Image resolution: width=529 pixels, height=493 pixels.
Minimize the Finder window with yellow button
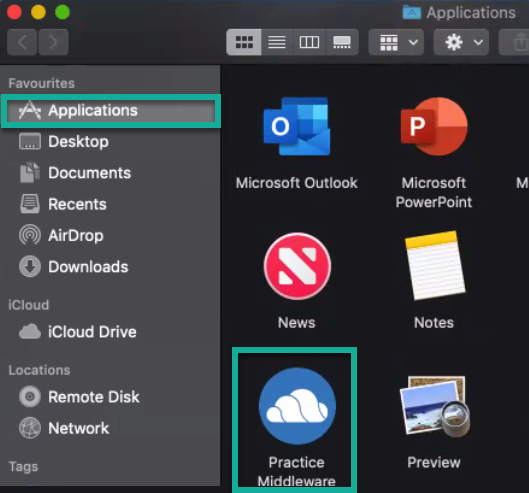point(38,12)
